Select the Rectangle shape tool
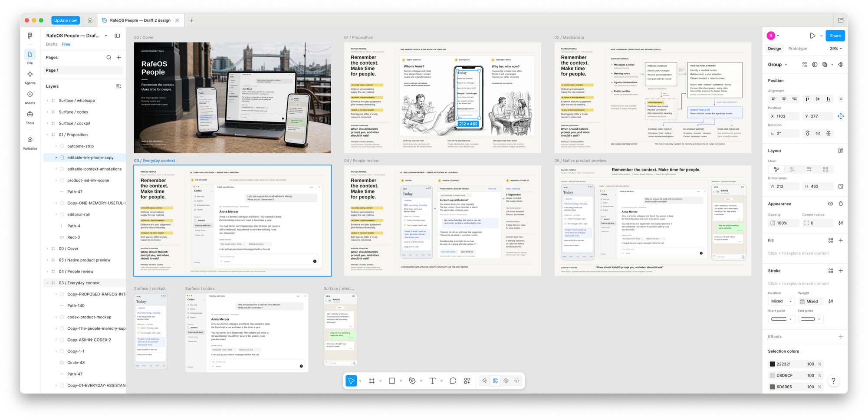The width and height of the screenshot is (868, 420). [392, 381]
